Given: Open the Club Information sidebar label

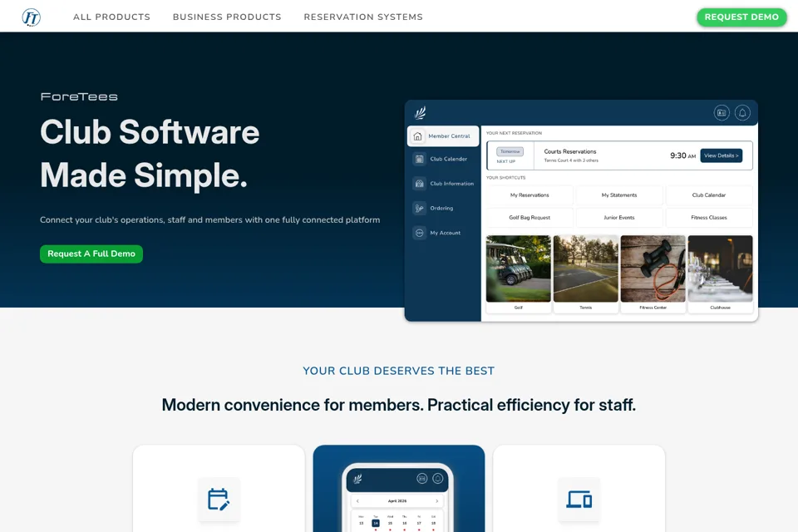Looking at the screenshot, I should click(452, 183).
